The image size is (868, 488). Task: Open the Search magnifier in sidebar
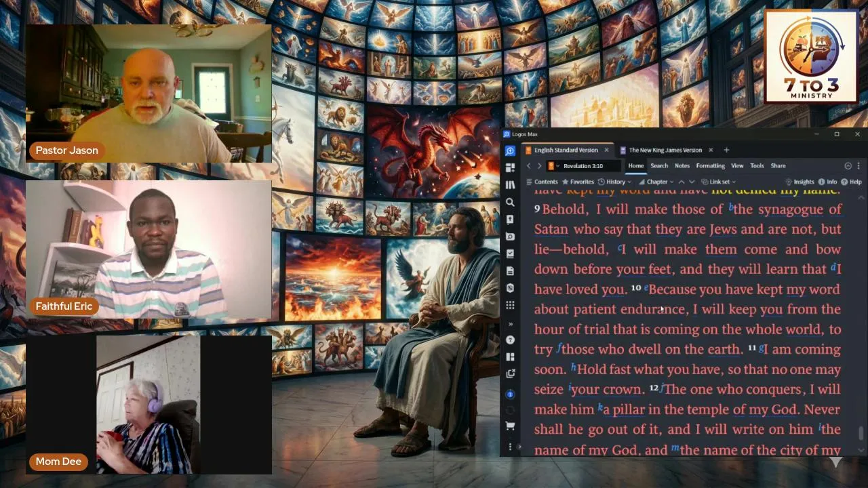[510, 202]
